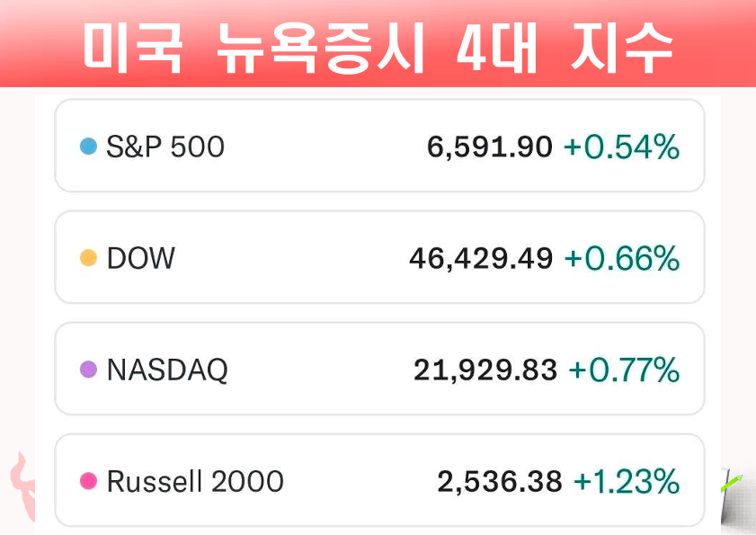This screenshot has height=535, width=756.
Task: Click the +0.54% change for S&P 500
Action: 621,147
